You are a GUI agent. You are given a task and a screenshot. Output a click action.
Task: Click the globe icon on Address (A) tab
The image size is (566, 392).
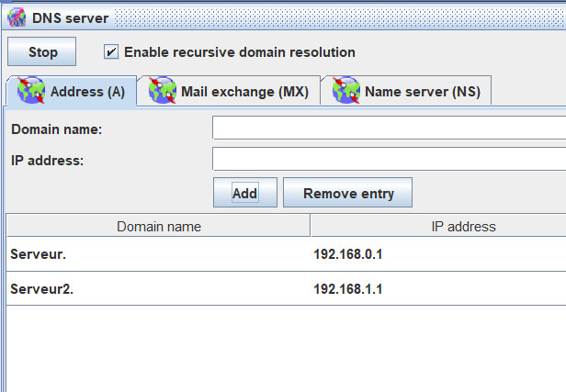click(x=31, y=91)
